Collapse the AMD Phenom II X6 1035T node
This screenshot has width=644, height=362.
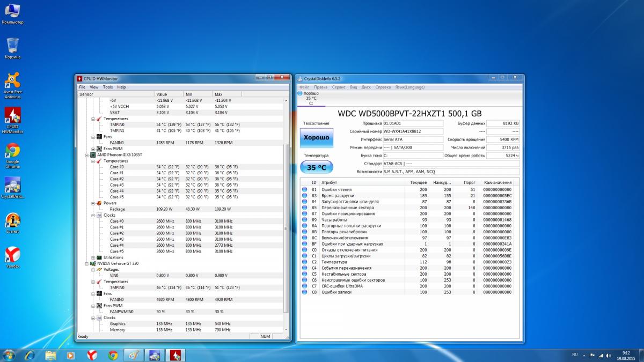[86, 155]
